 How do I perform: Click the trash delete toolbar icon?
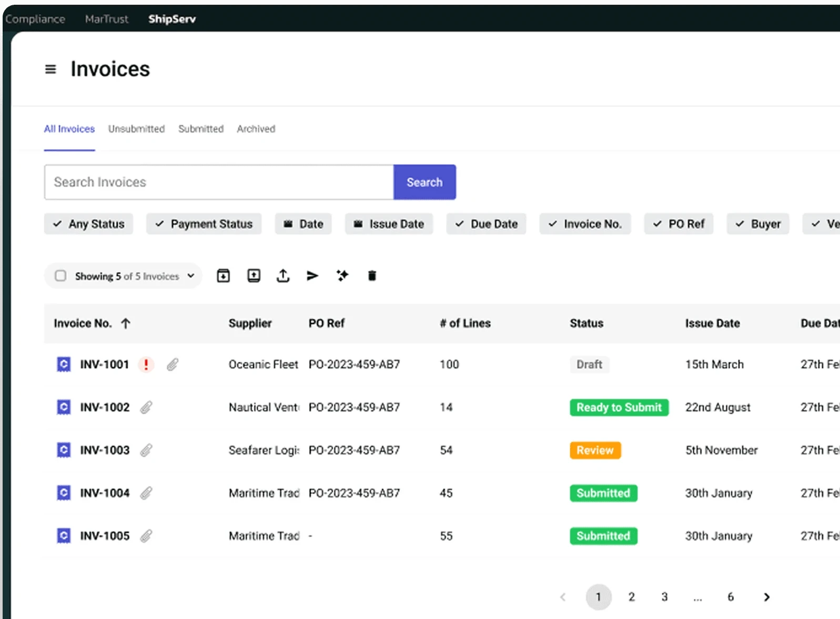(372, 276)
